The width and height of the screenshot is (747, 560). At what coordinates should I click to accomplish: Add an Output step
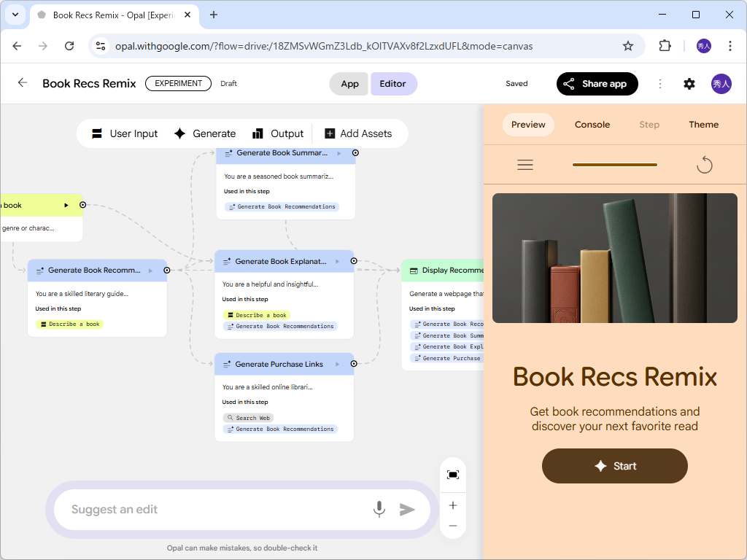[278, 134]
